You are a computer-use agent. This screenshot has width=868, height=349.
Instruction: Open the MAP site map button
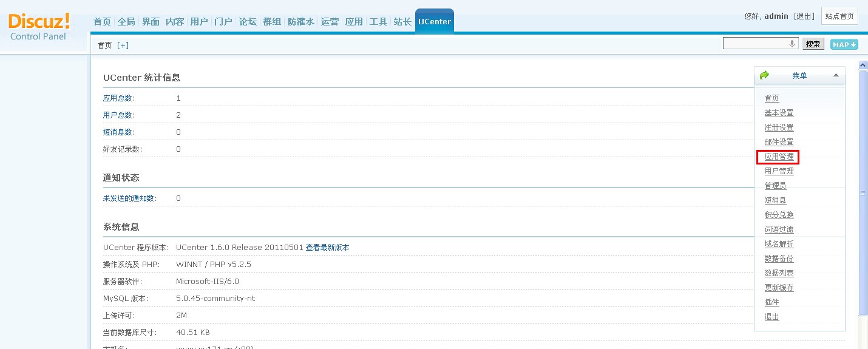point(844,44)
